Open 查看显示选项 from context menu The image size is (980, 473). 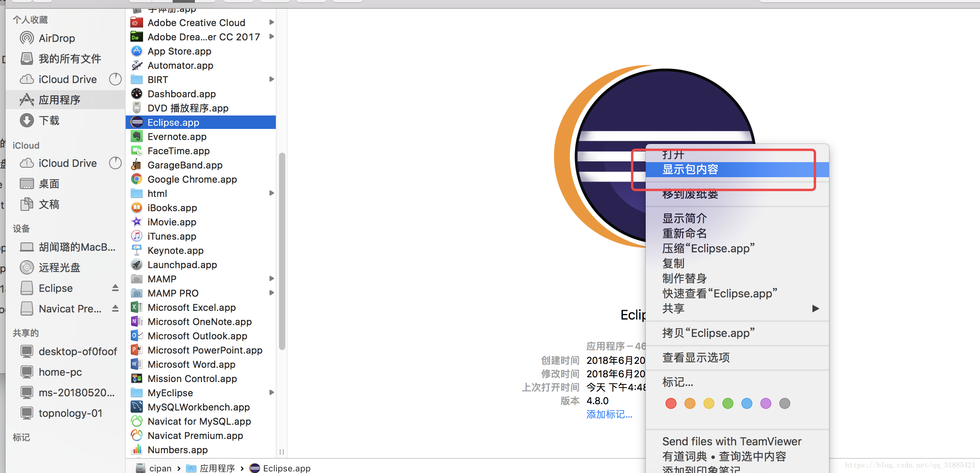pos(737,358)
